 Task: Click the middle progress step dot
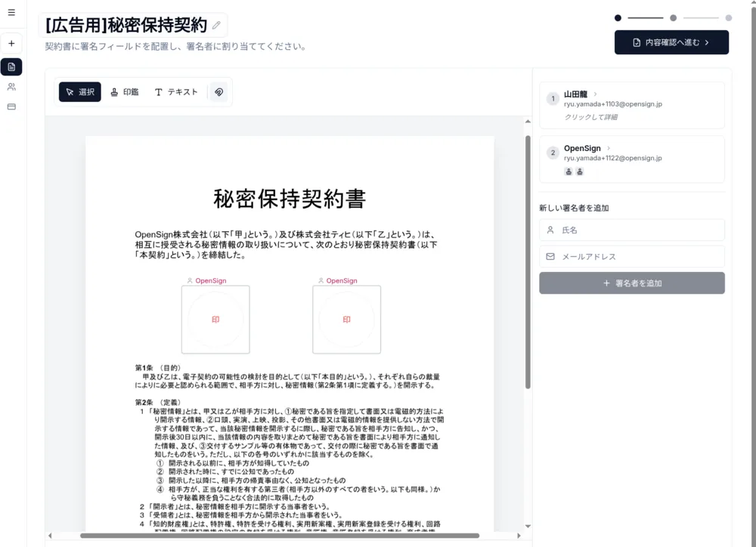coord(672,16)
